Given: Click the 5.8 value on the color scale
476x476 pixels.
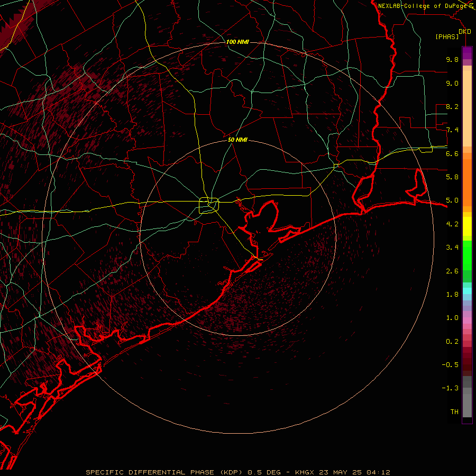Looking at the screenshot, I should tap(452, 177).
